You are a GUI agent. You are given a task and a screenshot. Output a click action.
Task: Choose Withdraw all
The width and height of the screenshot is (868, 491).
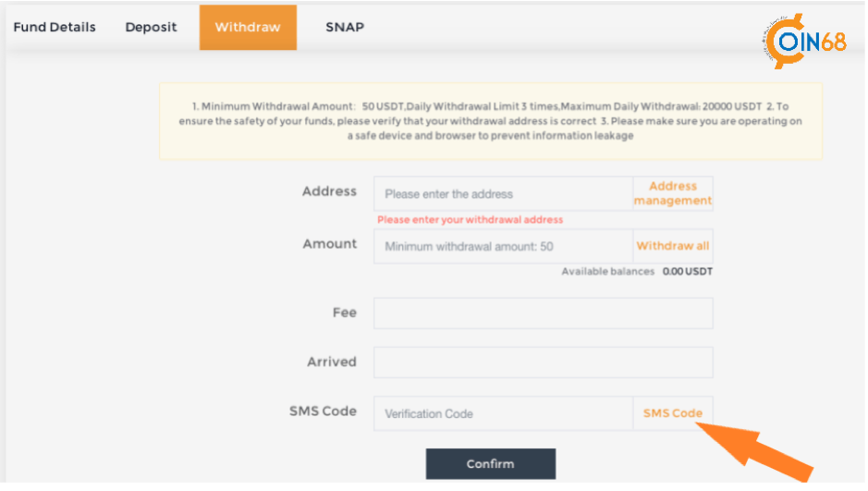pyautogui.click(x=673, y=246)
